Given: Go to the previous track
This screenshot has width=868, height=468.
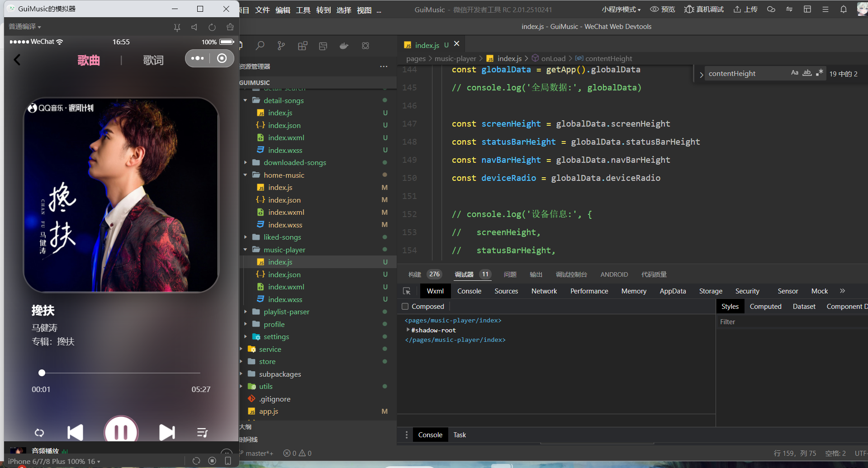Looking at the screenshot, I should point(75,432).
